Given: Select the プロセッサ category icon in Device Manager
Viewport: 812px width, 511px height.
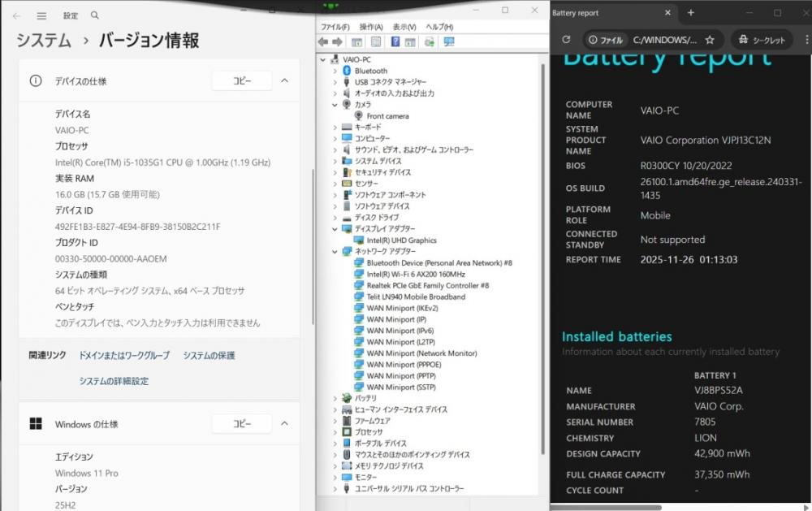Looking at the screenshot, I should [x=347, y=431].
